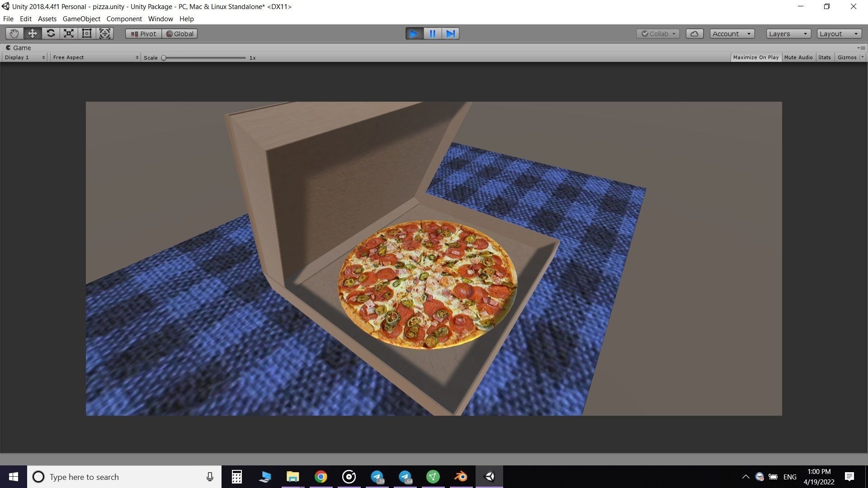The image size is (868, 488).
Task: Switch to the Game tab
Action: click(19, 47)
